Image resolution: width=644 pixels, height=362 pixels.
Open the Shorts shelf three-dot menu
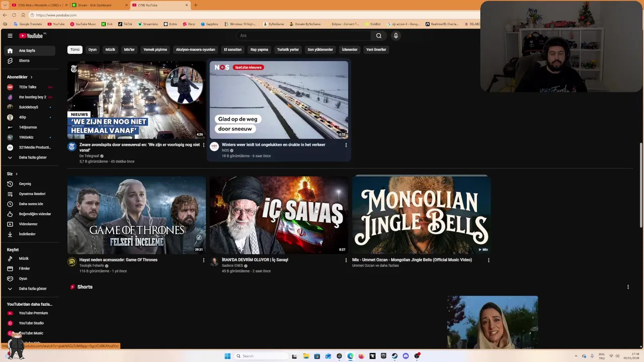pyautogui.click(x=628, y=287)
